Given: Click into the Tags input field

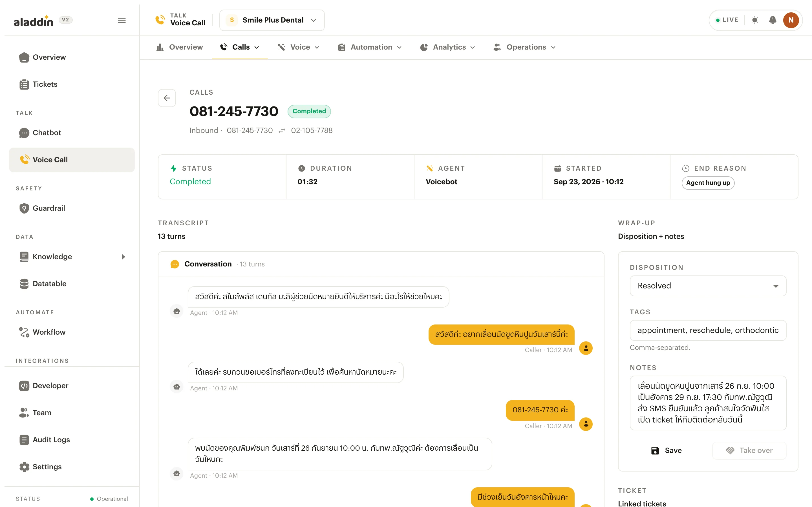Looking at the screenshot, I should click(x=708, y=330).
